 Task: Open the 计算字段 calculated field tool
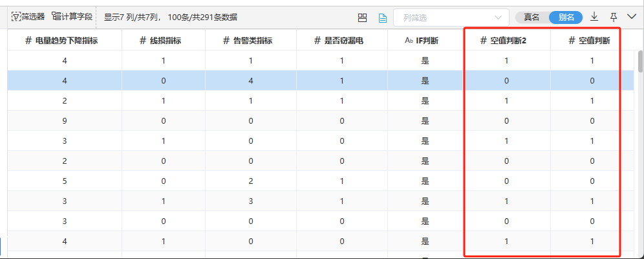(72, 17)
